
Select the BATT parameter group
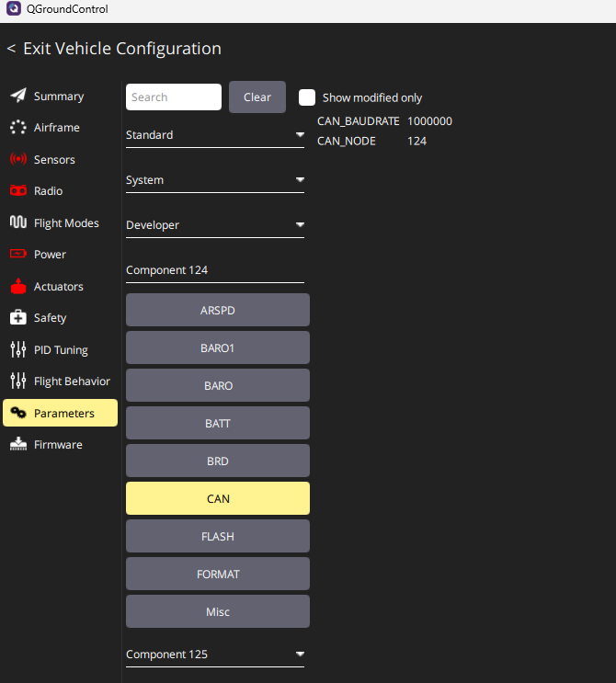pos(217,424)
